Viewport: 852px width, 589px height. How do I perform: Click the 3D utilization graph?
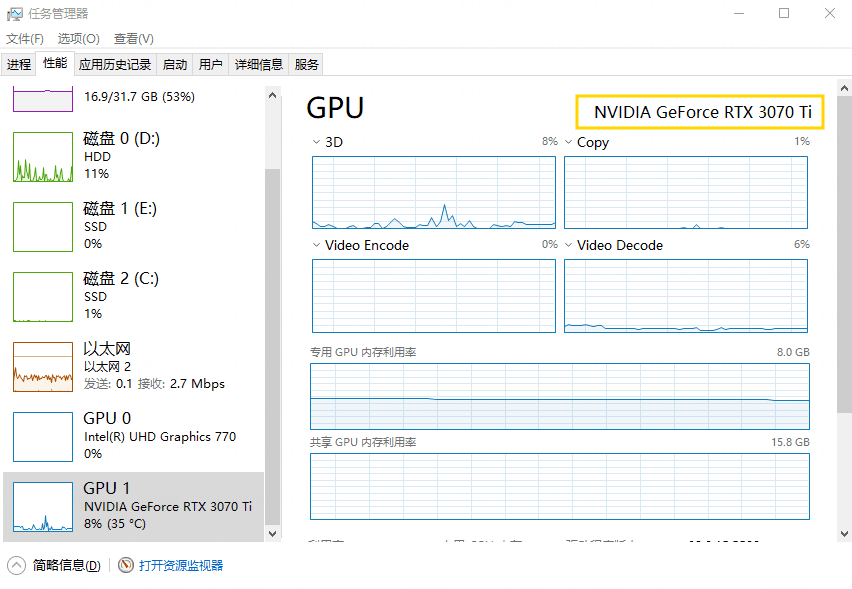pos(434,193)
